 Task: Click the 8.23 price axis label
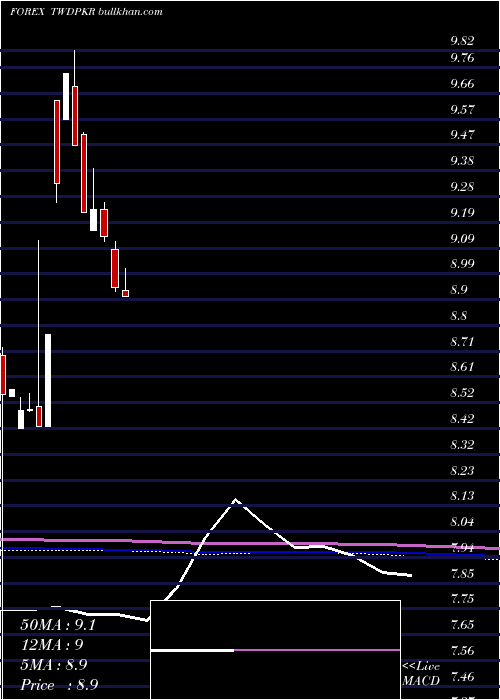(462, 471)
